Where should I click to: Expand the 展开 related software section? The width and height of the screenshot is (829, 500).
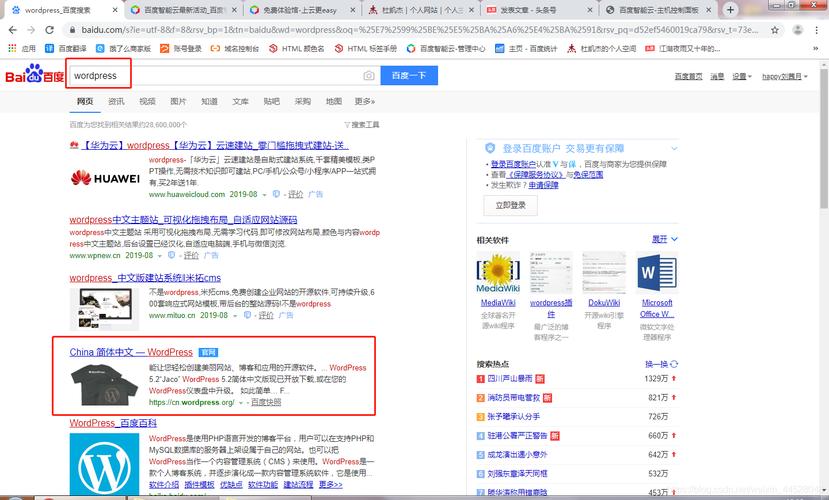[x=665, y=239]
